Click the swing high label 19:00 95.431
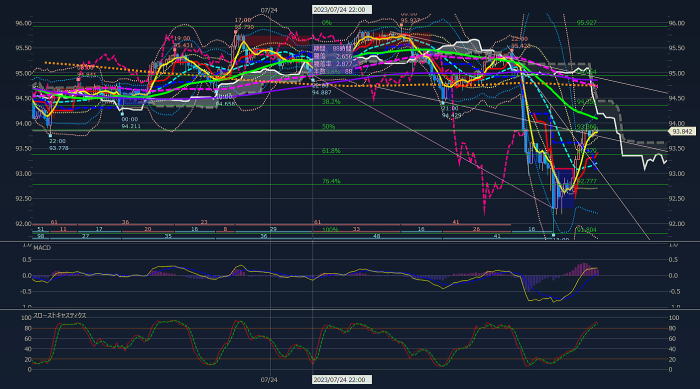 tap(182, 42)
